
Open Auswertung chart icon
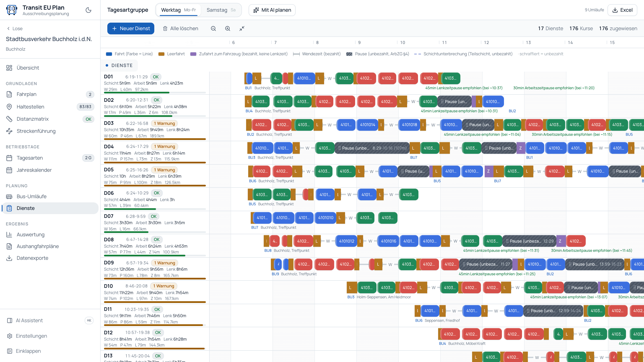tap(9, 235)
